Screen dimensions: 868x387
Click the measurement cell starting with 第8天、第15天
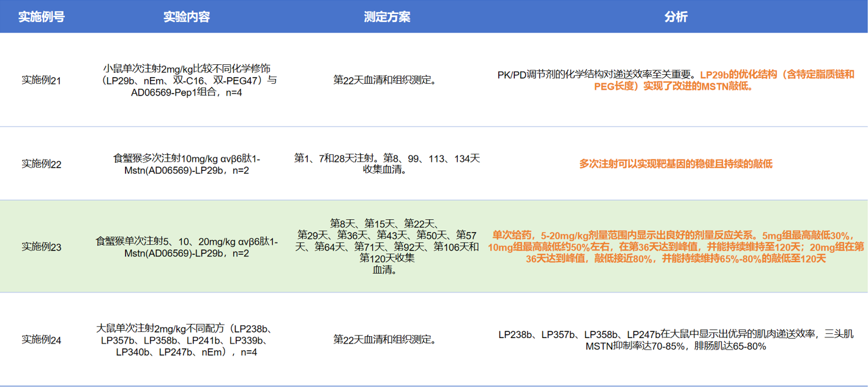tap(387, 246)
